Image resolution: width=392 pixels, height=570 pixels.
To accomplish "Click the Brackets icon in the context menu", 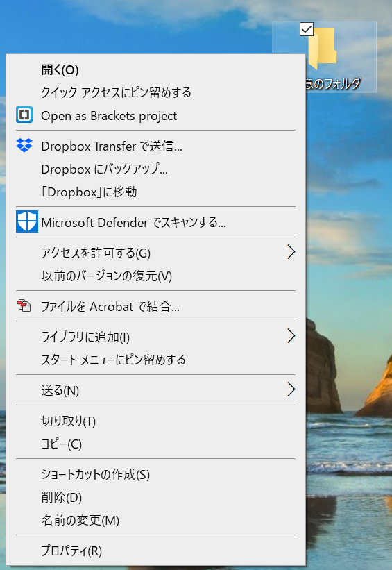I will (24, 115).
